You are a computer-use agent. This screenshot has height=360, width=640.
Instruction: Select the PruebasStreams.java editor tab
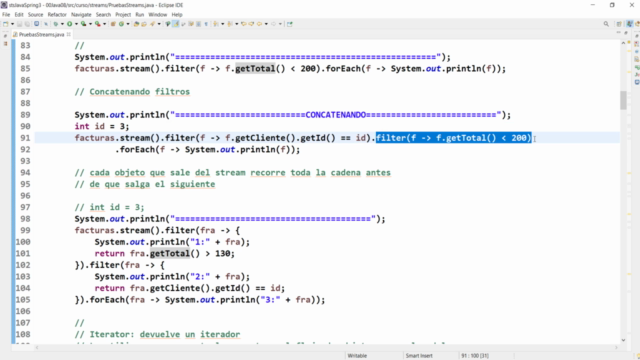tap(41, 35)
